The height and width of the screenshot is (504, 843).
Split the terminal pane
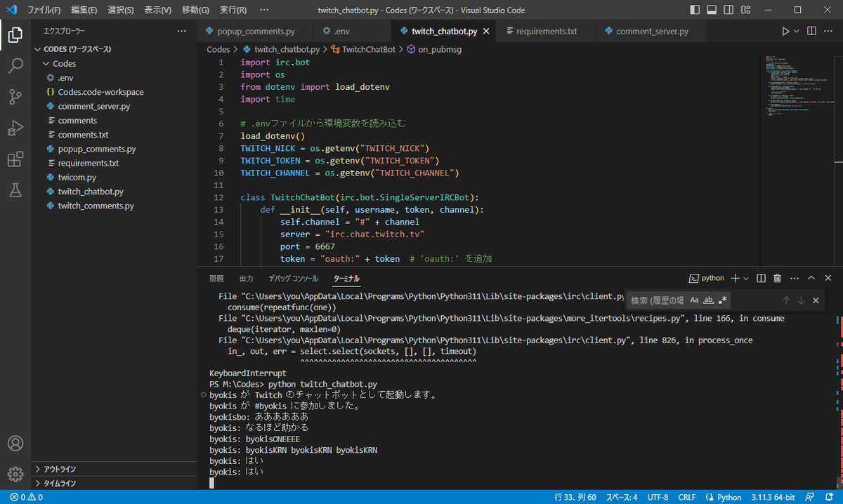(x=762, y=278)
